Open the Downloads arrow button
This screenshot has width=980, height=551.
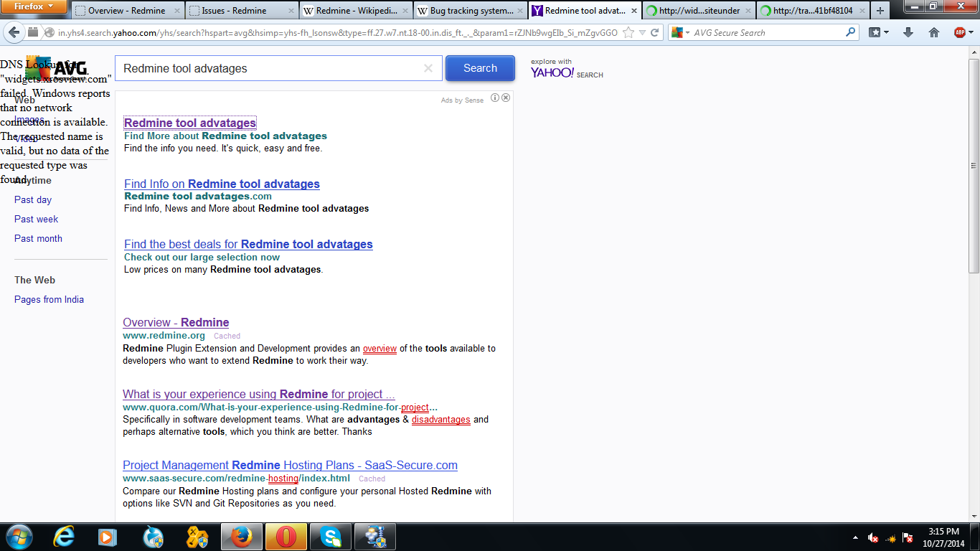pos(908,32)
